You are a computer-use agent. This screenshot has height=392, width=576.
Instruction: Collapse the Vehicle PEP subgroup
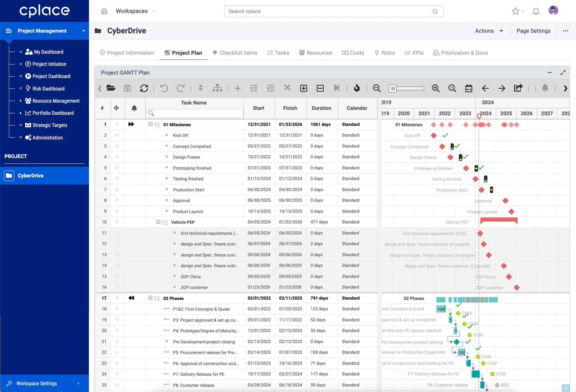[158, 222]
